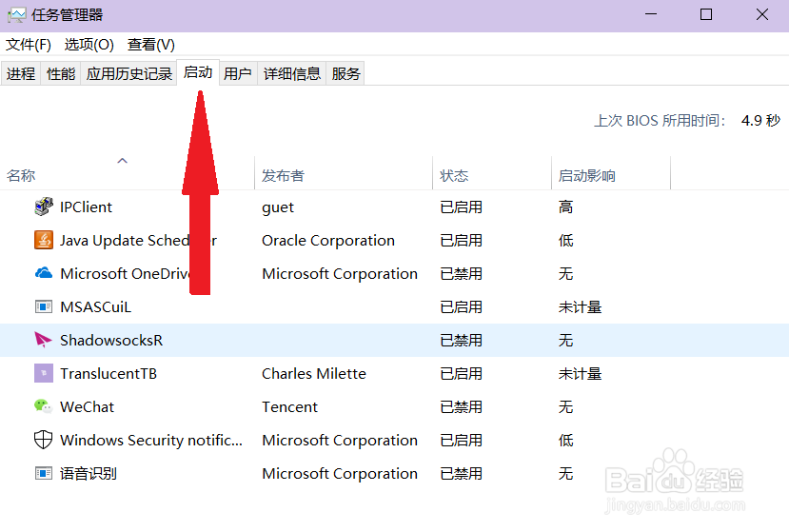Click the WeChat green chat icon
The image size is (789, 532).
[x=43, y=406]
